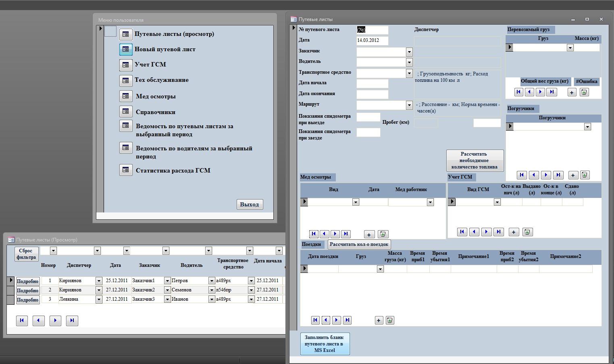Open the Мед работник dropdown
614x364 pixels.
pyautogui.click(x=430, y=202)
